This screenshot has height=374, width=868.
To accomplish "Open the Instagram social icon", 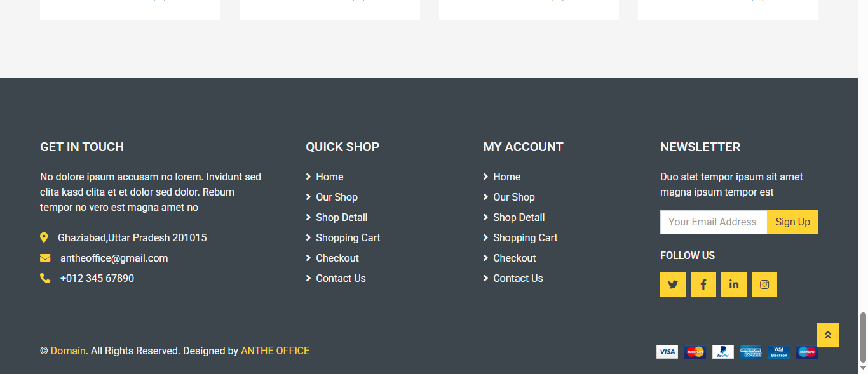I will click(764, 284).
